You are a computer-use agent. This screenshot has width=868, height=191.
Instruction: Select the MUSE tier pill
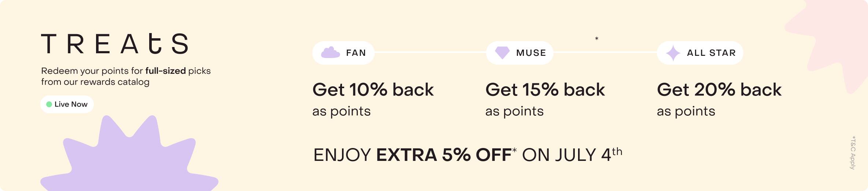520,53
